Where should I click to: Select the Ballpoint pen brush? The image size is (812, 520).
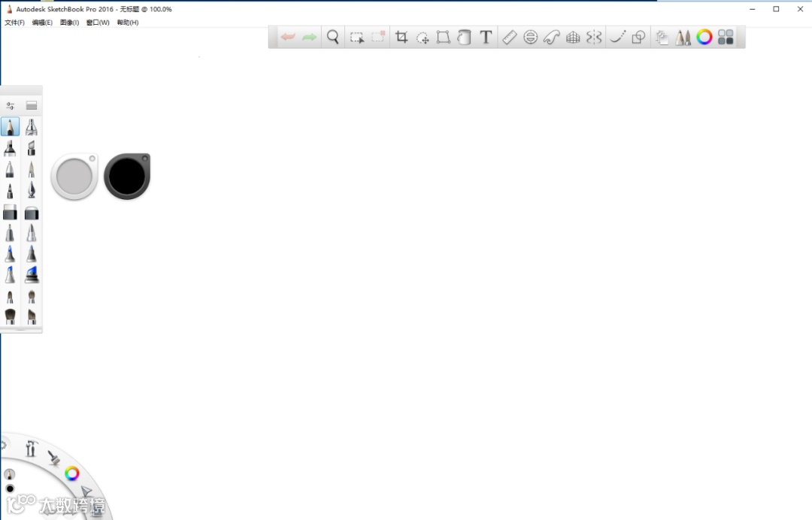pyautogui.click(x=10, y=169)
